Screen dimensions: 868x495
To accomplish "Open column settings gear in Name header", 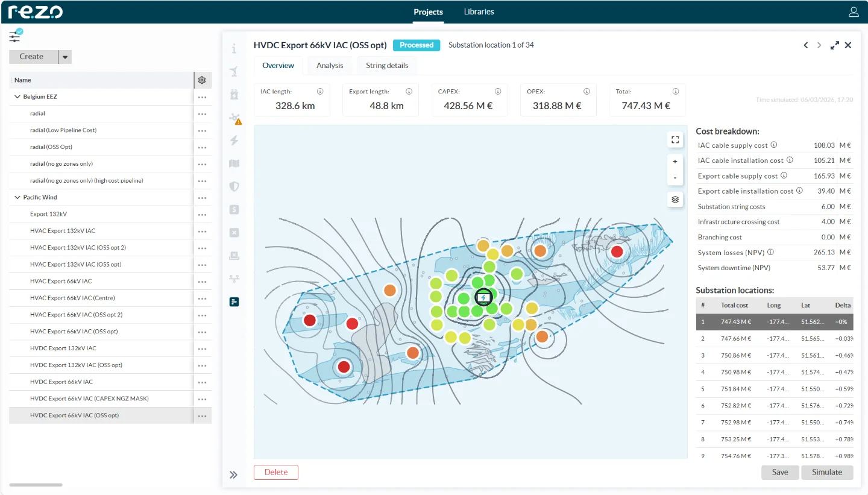I will point(202,80).
